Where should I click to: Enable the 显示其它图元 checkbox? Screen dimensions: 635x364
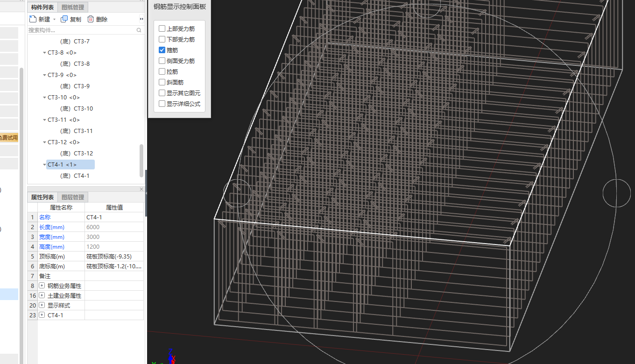tap(162, 93)
